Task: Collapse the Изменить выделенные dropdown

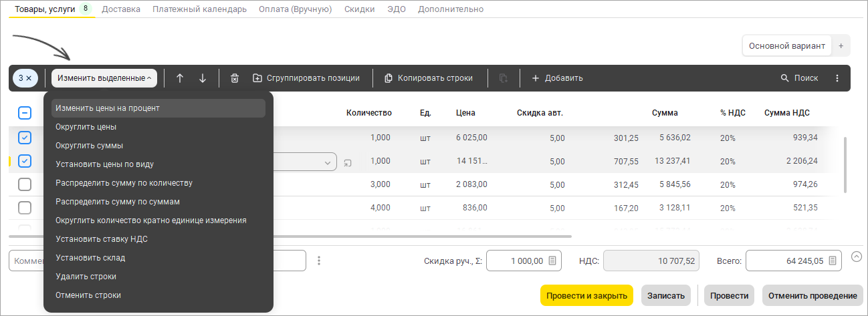Action: click(x=104, y=78)
